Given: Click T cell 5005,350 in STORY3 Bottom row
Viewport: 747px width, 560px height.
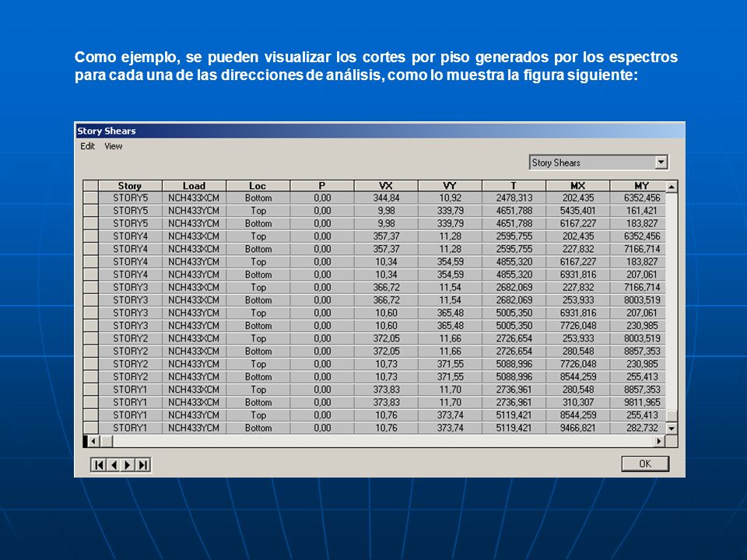Looking at the screenshot, I should click(x=514, y=326).
